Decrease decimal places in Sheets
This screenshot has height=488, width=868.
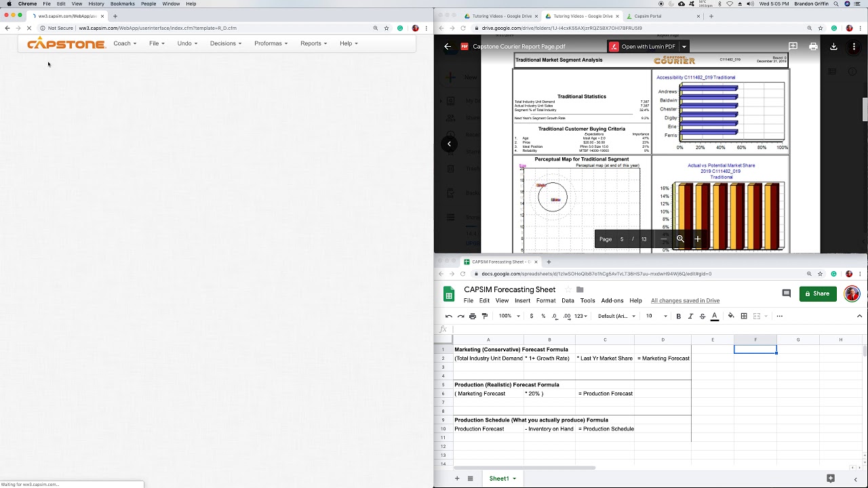click(555, 316)
